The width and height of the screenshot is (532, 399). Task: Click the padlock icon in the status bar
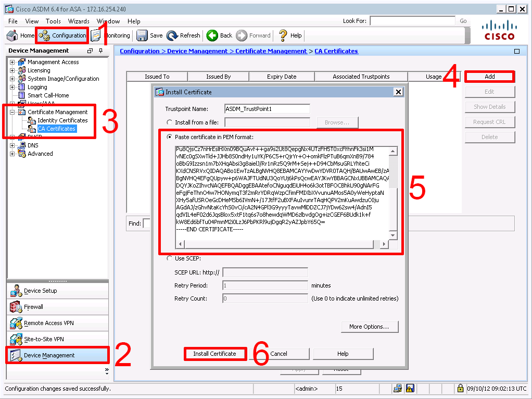(460, 388)
